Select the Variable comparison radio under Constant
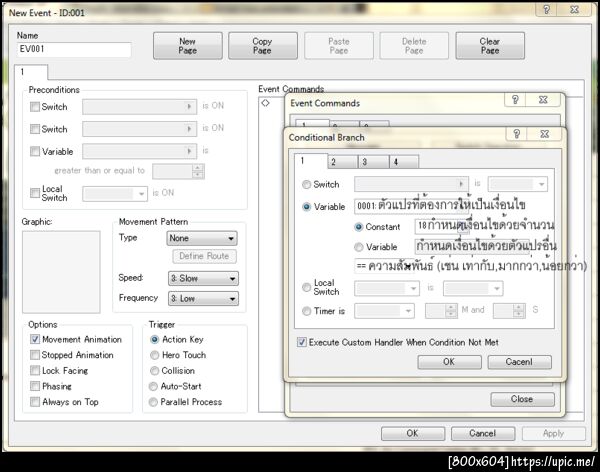 tap(359, 247)
